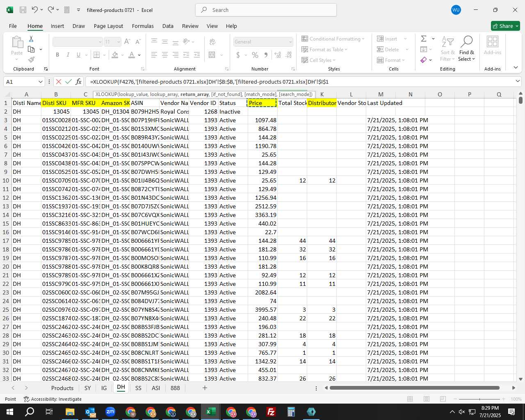Cancel formula entry with X icon

pyautogui.click(x=59, y=82)
